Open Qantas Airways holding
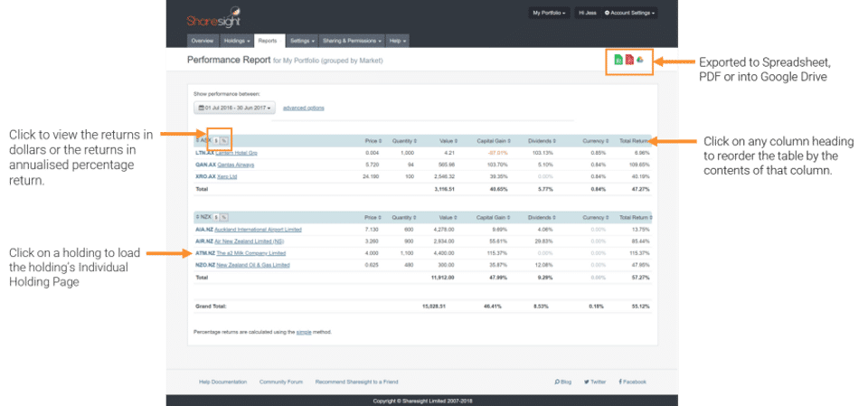Viewport: 868px width, 406px height. (x=235, y=165)
